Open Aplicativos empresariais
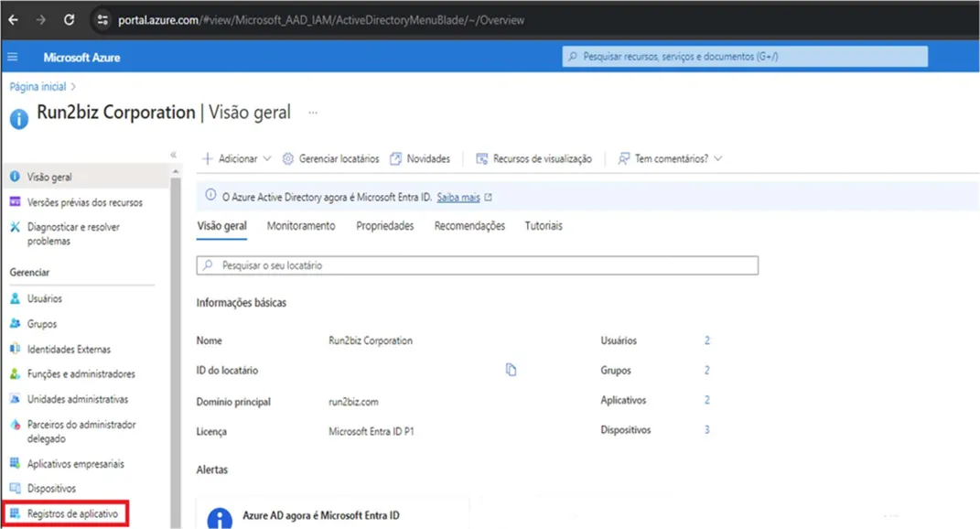This screenshot has width=980, height=529. click(x=76, y=463)
